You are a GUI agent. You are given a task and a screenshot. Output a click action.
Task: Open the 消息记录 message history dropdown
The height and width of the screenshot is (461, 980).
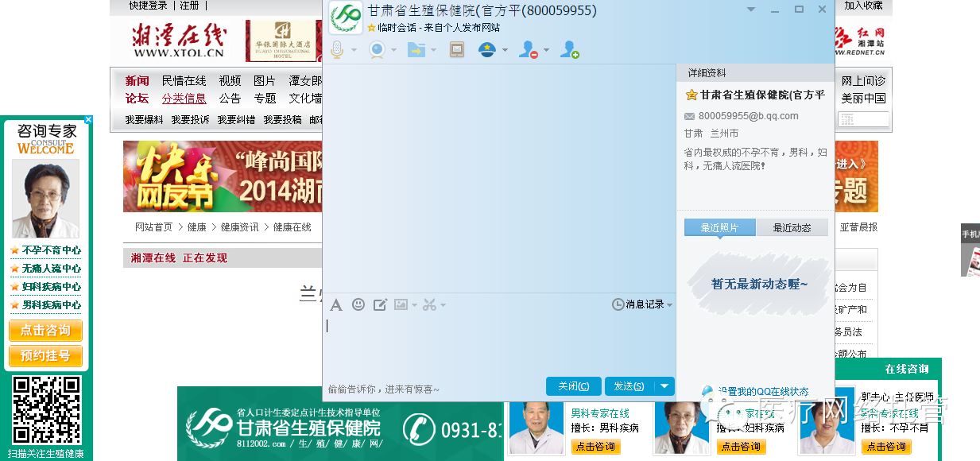coord(642,304)
